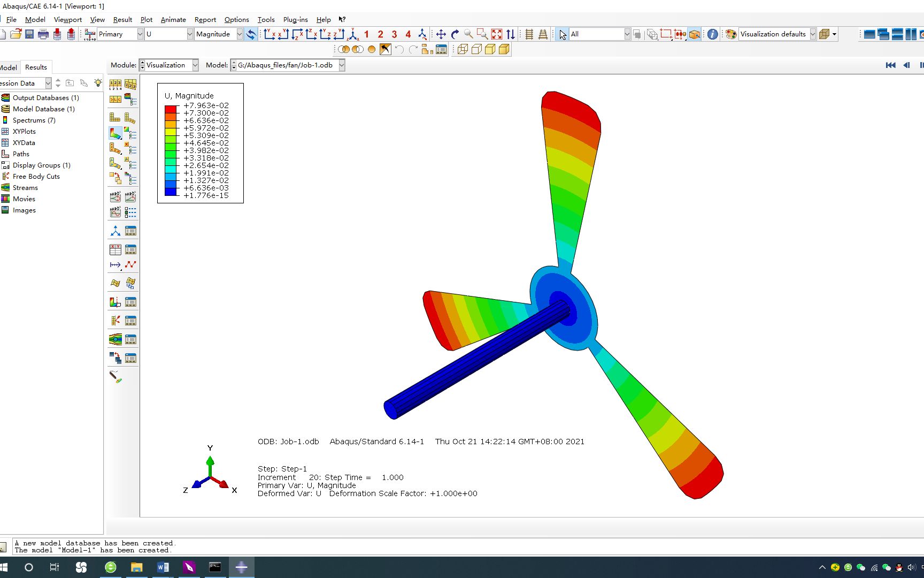Activate the Rotate View tool
924x578 pixels.
click(455, 34)
